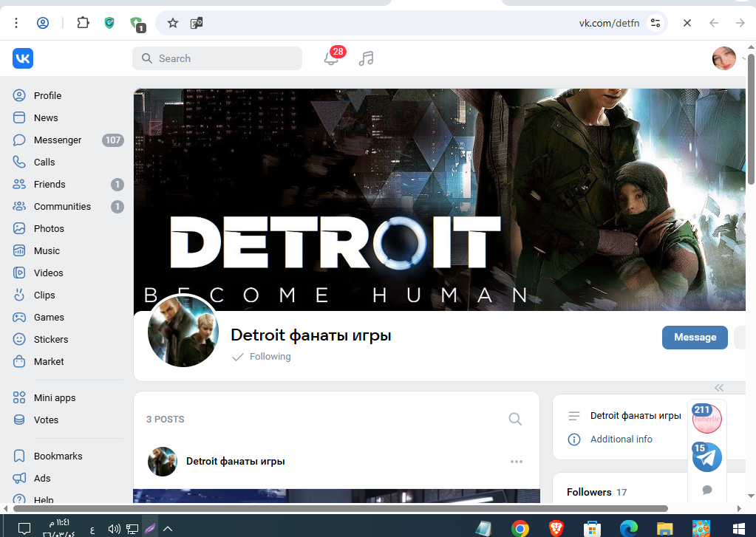
Task: Click the Message button
Action: tap(695, 338)
